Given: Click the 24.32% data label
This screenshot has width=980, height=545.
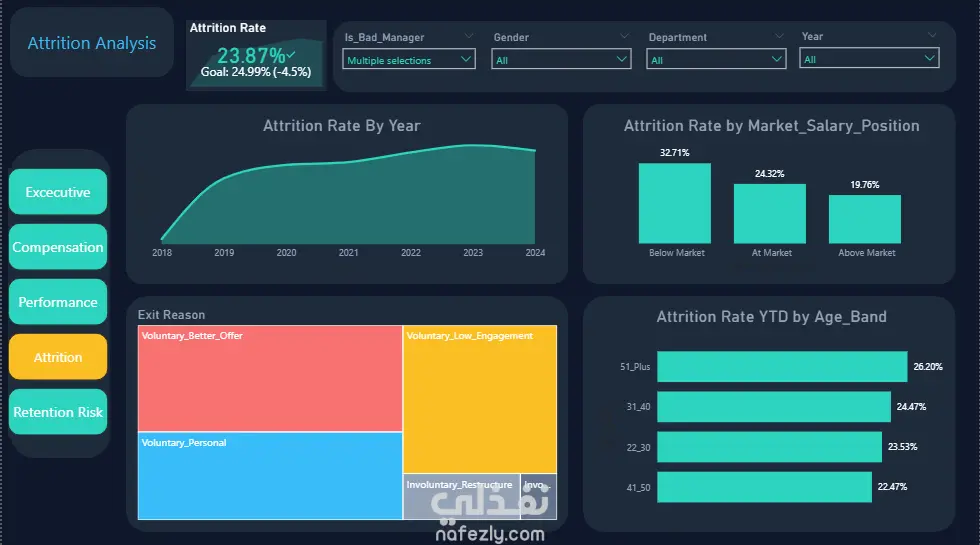Looking at the screenshot, I should pos(770,174).
